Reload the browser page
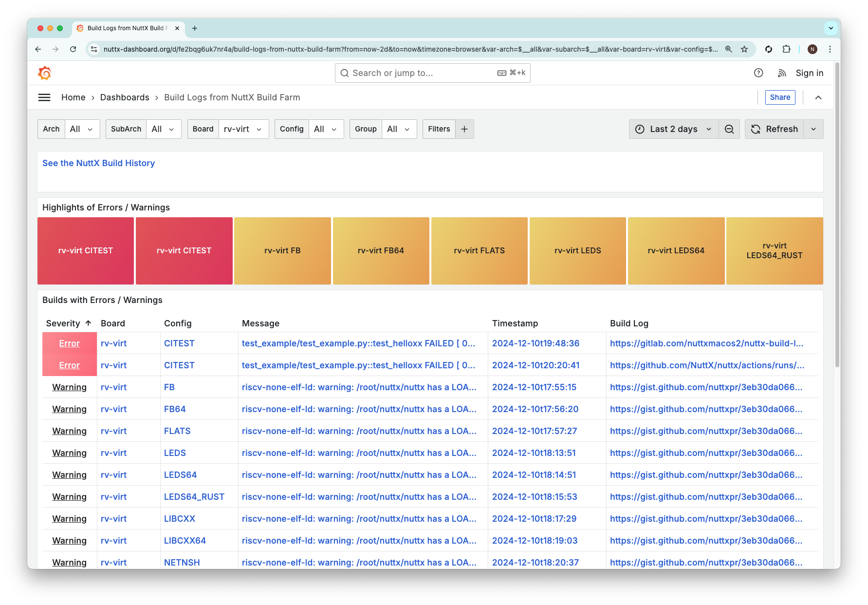Viewport: 868px width, 605px height. (x=73, y=49)
